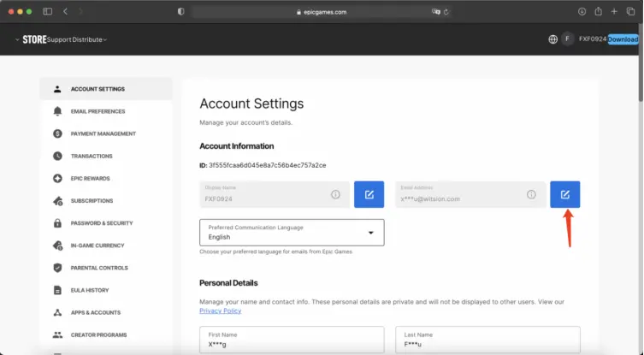Screen dimensions: 644x355
Task: Expand chevron left of STORE logo
Action: 17,39
